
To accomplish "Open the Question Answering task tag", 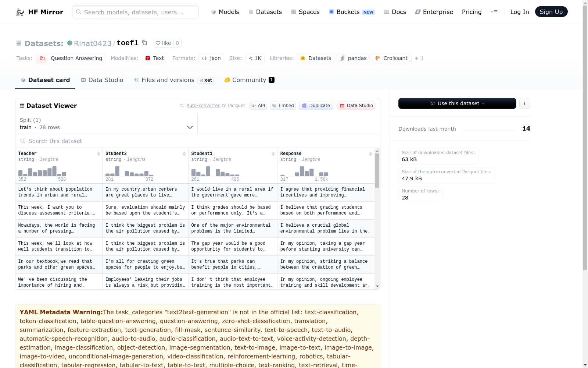I will coord(71,58).
